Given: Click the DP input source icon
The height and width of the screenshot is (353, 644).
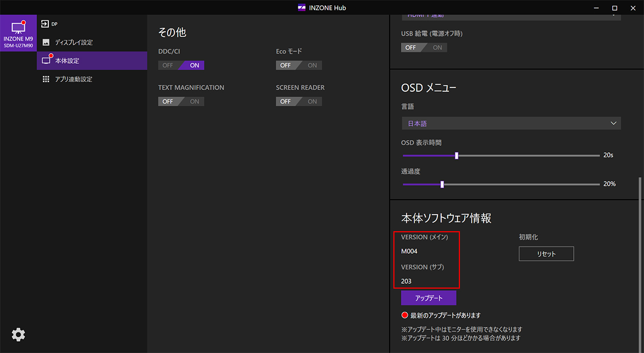Looking at the screenshot, I should coord(46,24).
